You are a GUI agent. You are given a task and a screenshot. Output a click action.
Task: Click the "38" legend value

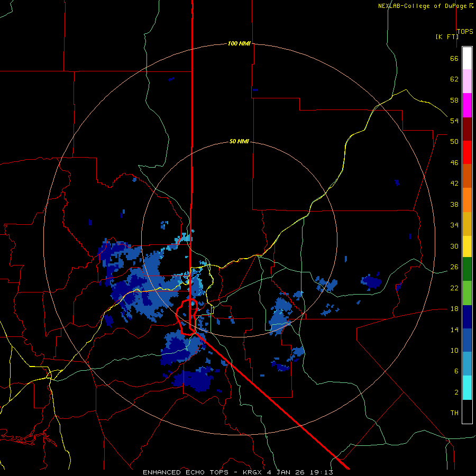(454, 204)
